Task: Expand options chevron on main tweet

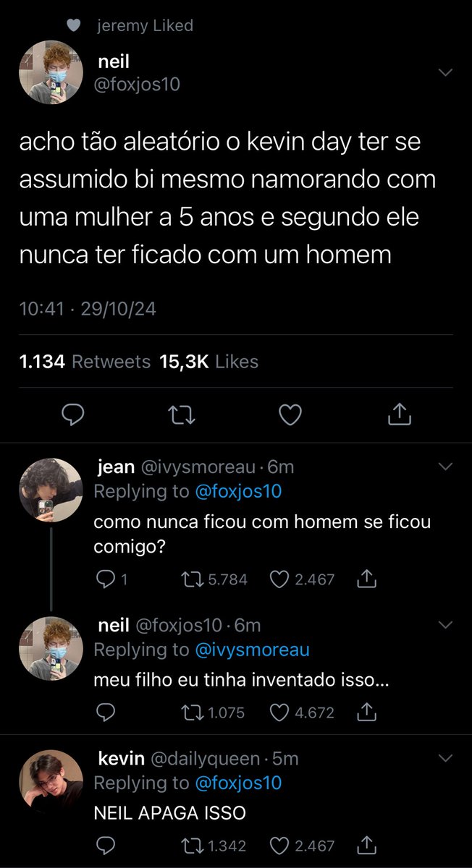Action: coord(445,72)
